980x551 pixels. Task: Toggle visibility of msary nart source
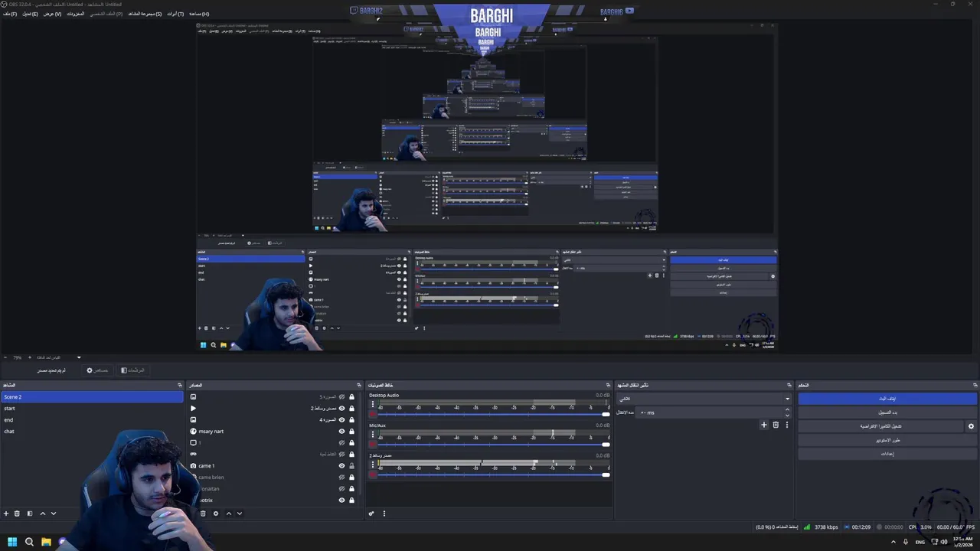pyautogui.click(x=341, y=432)
